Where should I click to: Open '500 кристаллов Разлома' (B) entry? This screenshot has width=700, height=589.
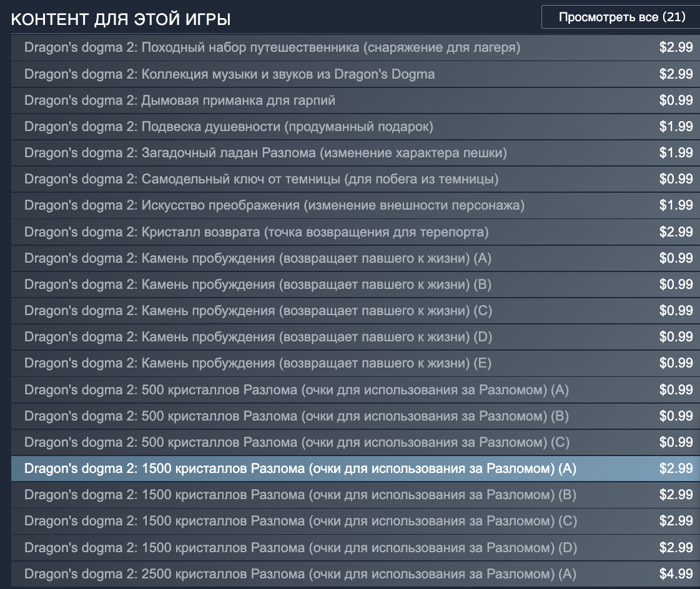pos(355,416)
